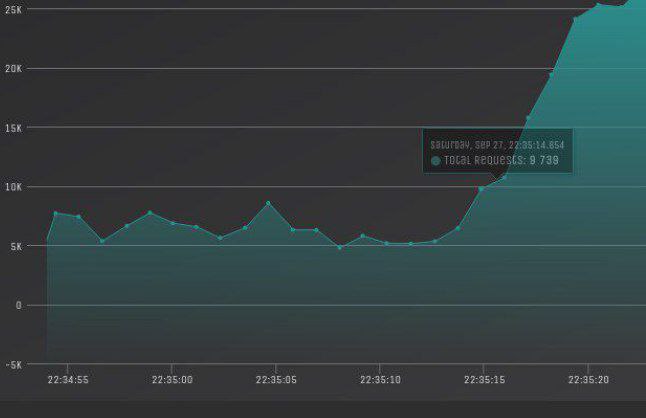Click the 22:35:15 time axis label
646x418 pixels.
[484, 380]
